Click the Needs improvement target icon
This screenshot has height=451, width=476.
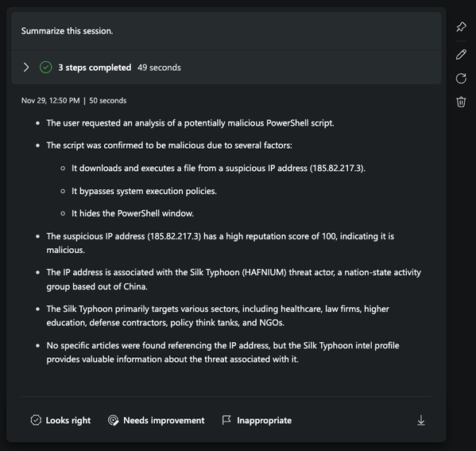pyautogui.click(x=113, y=420)
